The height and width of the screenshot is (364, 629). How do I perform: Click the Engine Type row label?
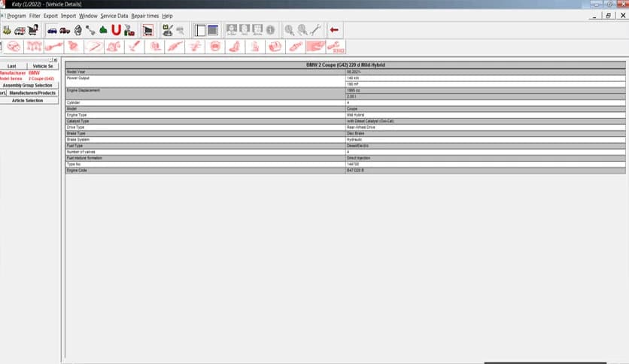coord(77,115)
